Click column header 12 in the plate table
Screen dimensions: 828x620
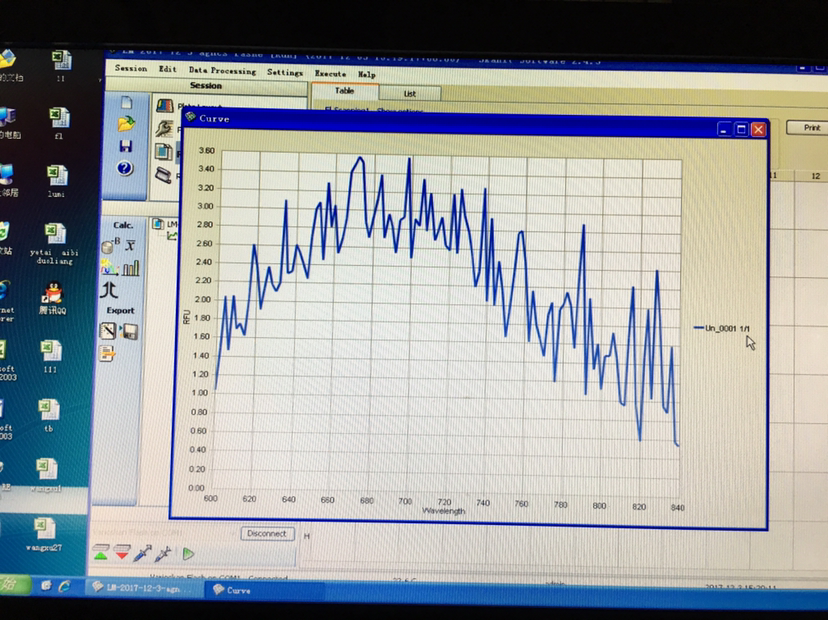(815, 176)
